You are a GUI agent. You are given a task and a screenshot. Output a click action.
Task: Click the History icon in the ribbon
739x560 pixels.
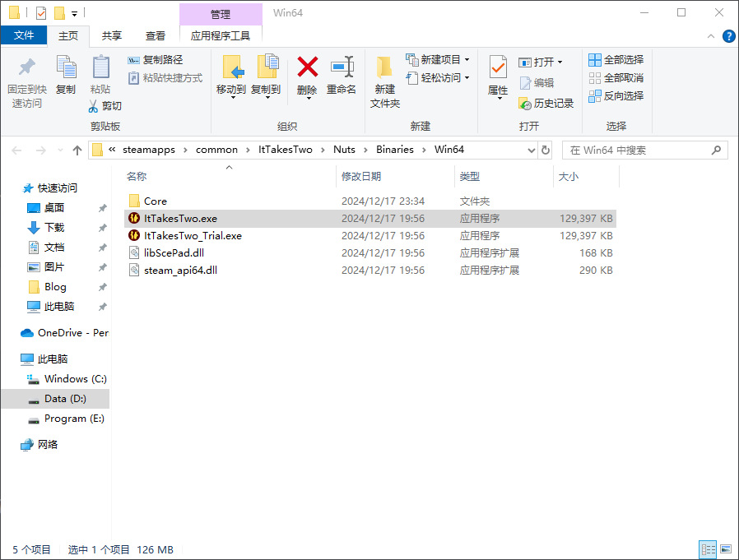[525, 103]
